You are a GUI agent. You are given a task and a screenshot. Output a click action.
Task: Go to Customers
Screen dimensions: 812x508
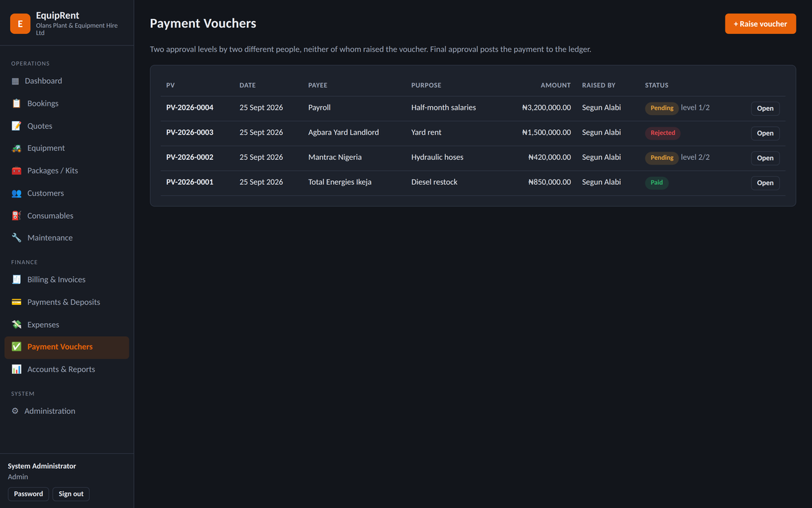pos(66,193)
